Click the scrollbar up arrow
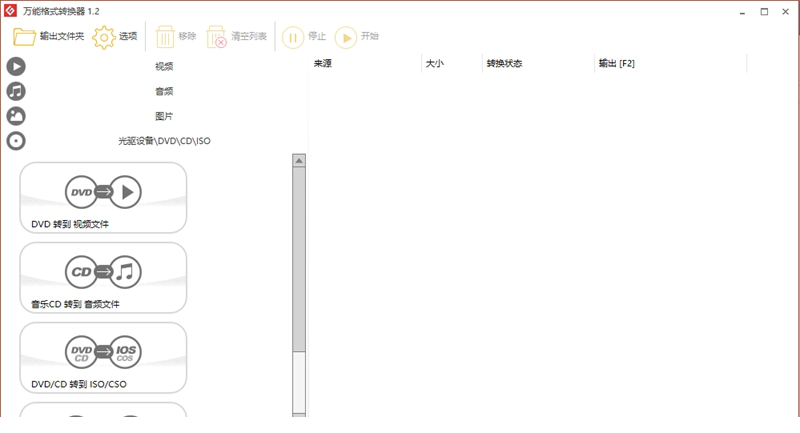The height and width of the screenshot is (433, 800). click(299, 161)
